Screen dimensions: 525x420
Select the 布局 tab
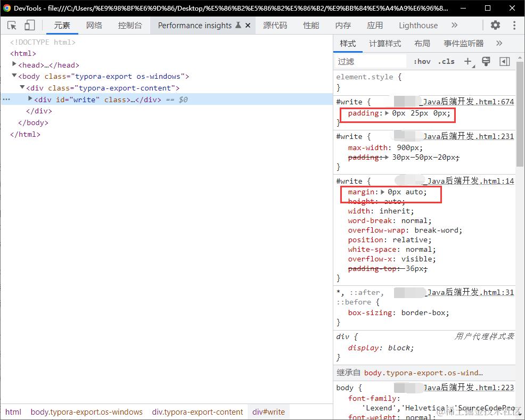click(422, 44)
